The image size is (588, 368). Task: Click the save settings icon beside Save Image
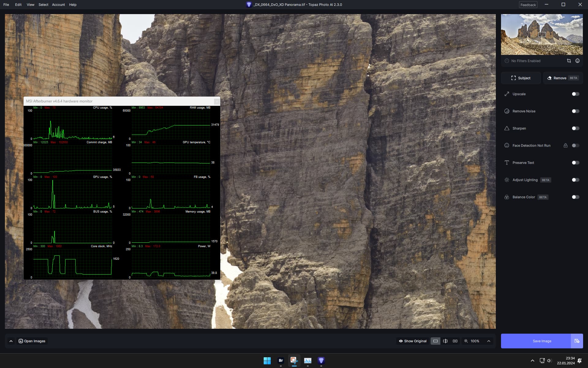577,341
